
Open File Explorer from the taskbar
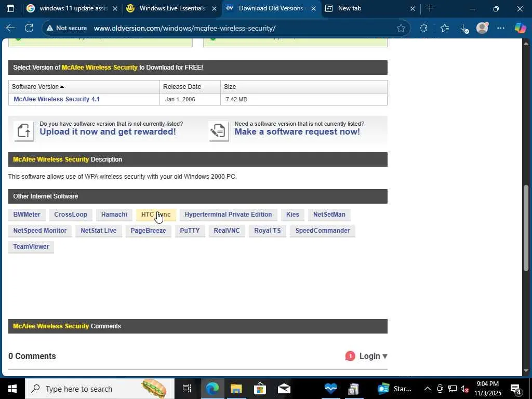coord(236,389)
